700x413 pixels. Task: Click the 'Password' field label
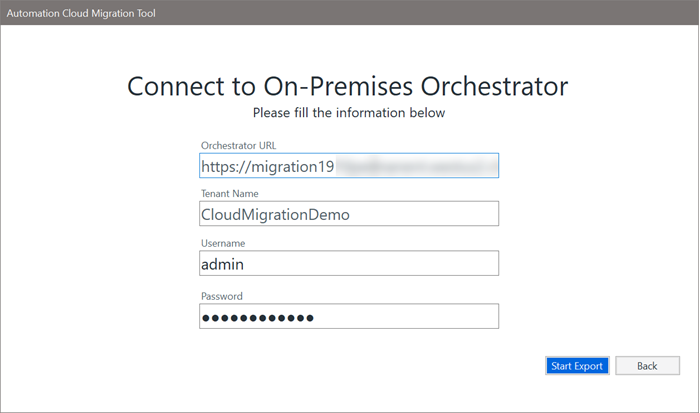pos(222,296)
